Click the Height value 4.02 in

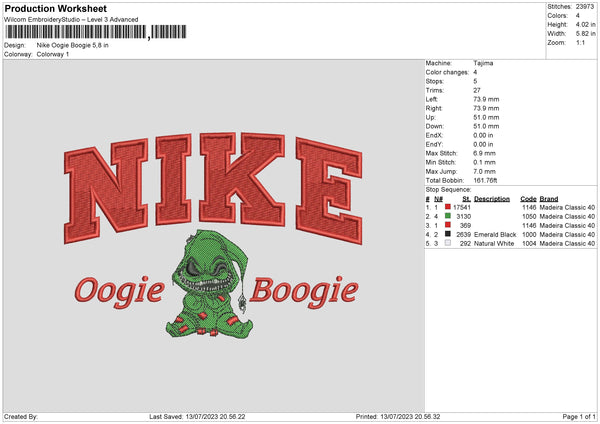click(x=585, y=24)
